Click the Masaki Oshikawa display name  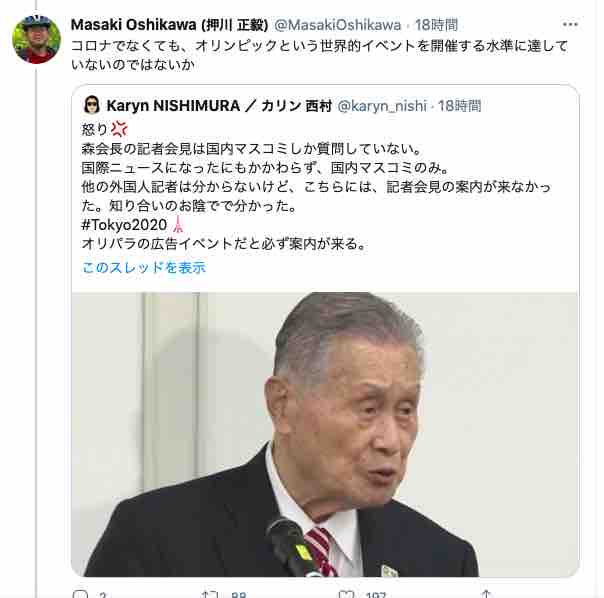[x=169, y=25]
